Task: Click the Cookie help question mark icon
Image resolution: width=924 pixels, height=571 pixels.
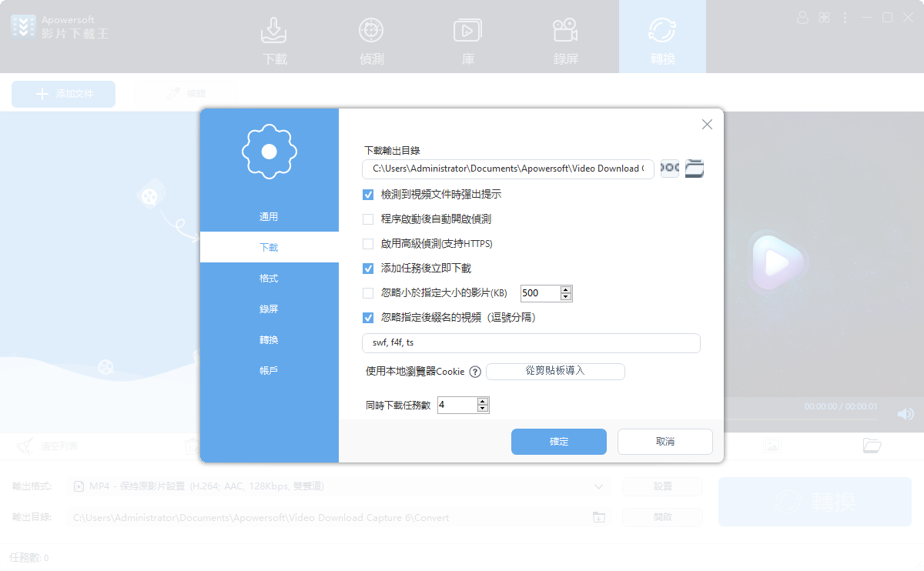Action: pos(475,372)
